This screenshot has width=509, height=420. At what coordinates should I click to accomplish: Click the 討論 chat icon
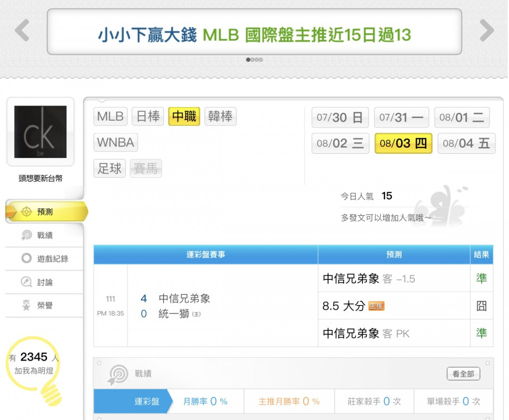[x=26, y=282]
